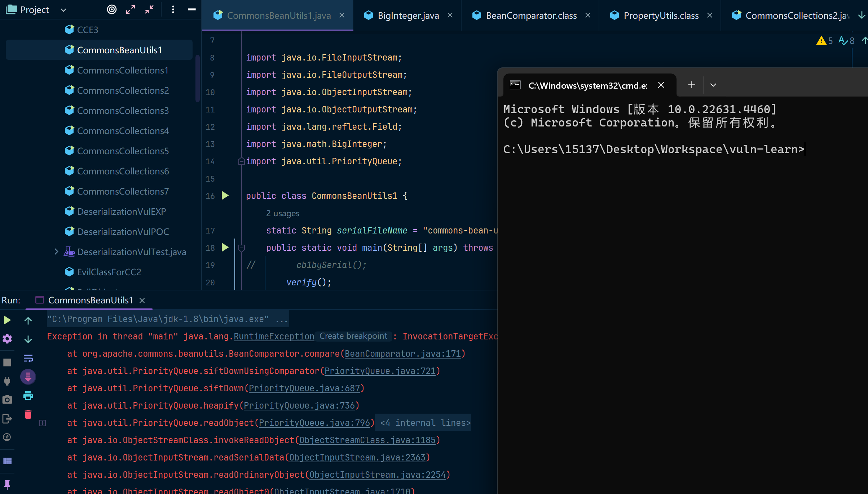Expand folded stack frames plus icon
Screen dimensions: 868x494
[x=43, y=423]
